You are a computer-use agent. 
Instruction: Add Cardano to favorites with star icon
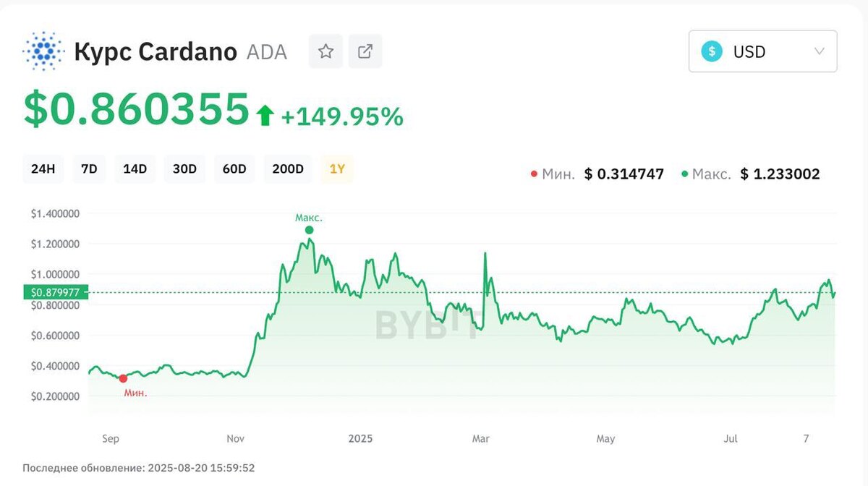click(325, 51)
